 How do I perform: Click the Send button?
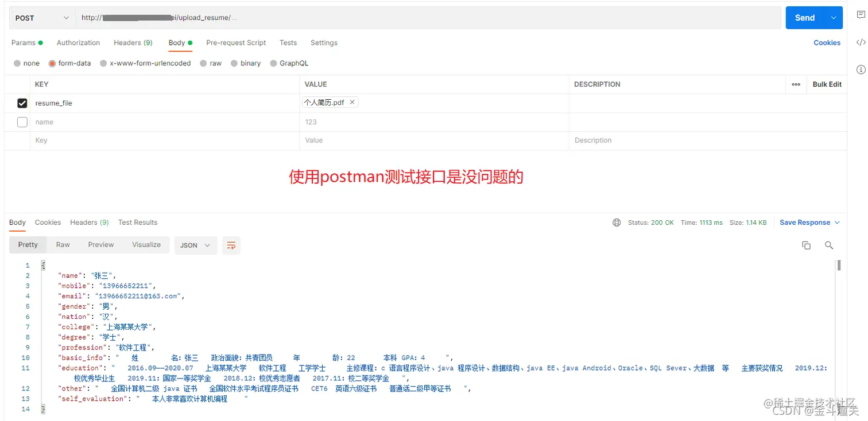(805, 18)
